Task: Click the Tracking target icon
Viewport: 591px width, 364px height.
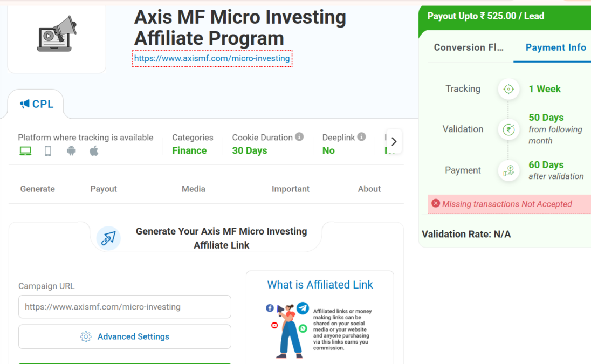Action: point(508,89)
